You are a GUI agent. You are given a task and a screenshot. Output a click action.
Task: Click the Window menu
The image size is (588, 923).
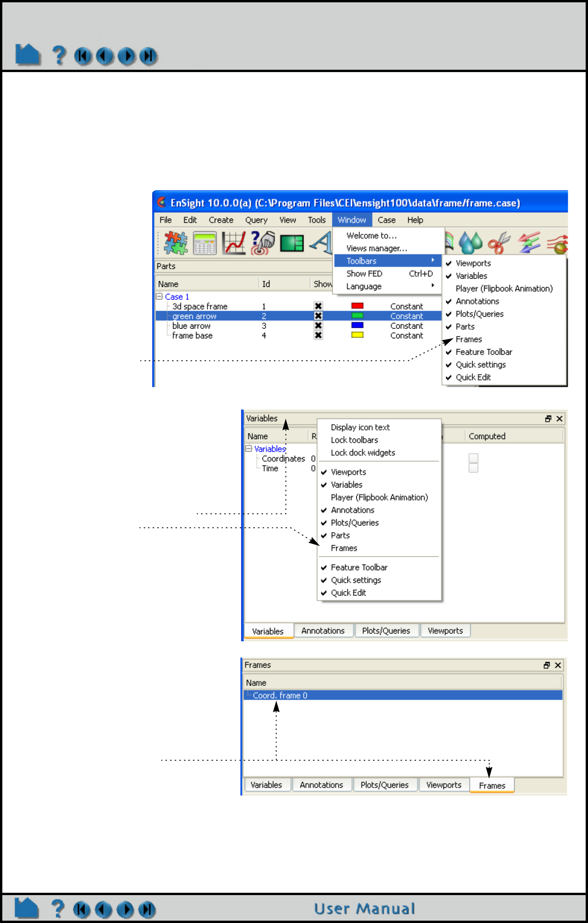352,220
